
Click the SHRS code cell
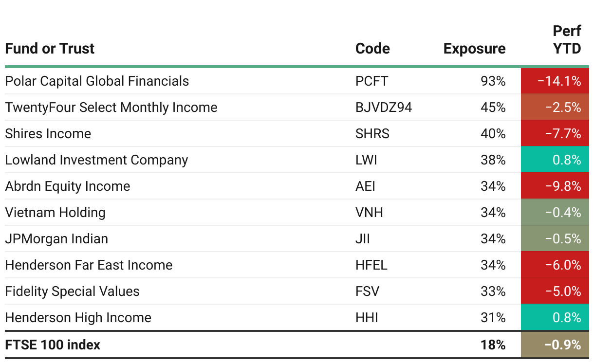pos(372,133)
